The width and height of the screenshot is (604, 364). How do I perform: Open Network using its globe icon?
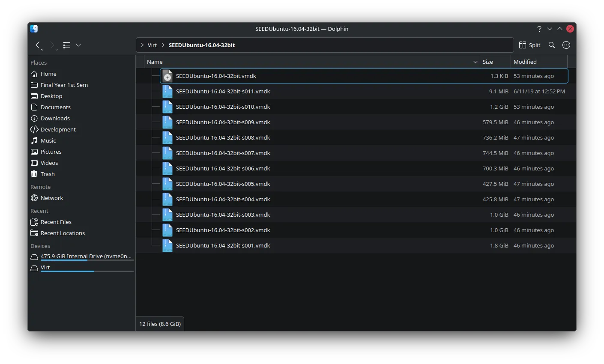35,198
